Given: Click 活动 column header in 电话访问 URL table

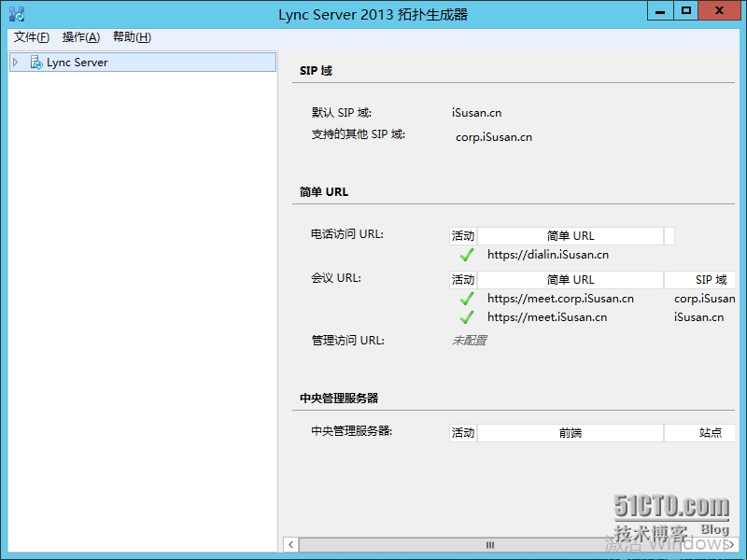Looking at the screenshot, I should tap(463, 236).
